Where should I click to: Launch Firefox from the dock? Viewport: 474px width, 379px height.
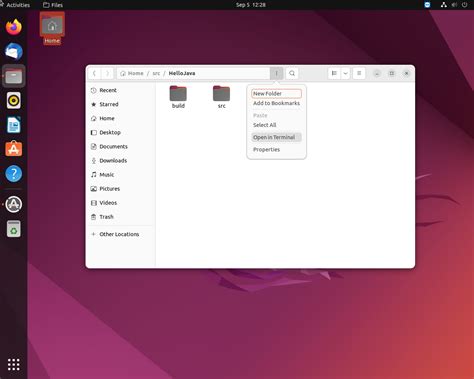(x=14, y=27)
